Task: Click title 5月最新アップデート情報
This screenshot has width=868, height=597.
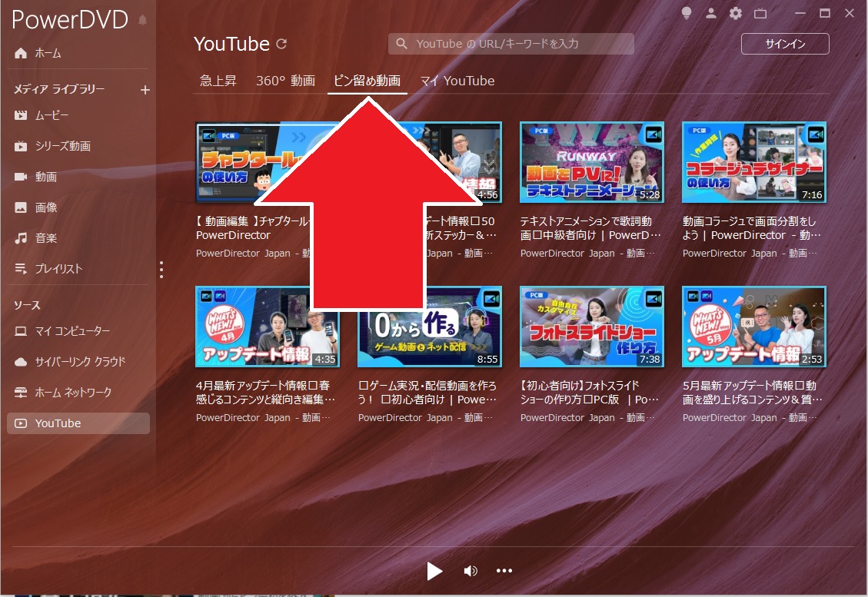Action: point(753,393)
